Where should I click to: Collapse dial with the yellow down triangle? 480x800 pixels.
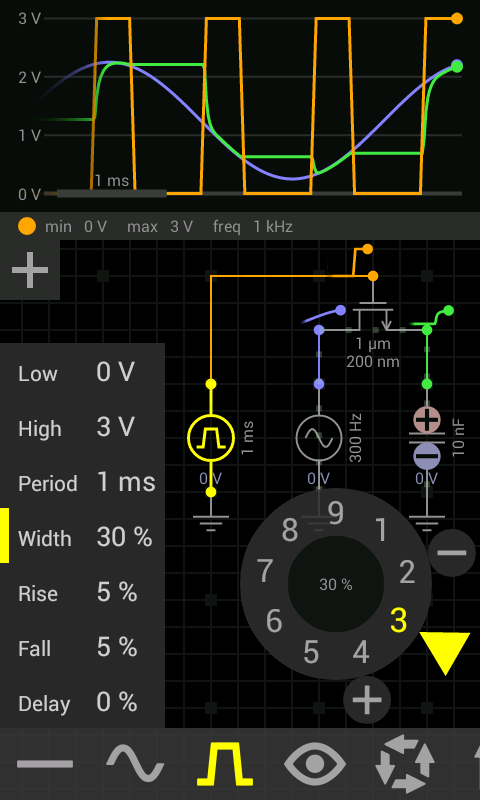444,653
